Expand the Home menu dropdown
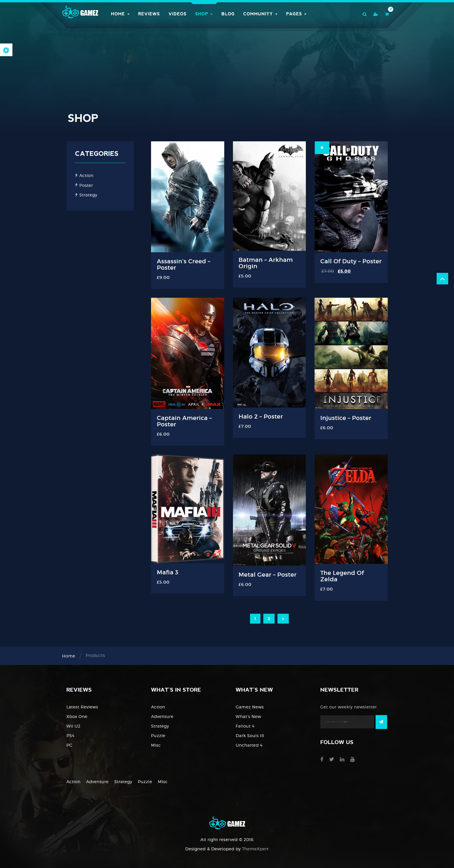This screenshot has width=454, height=868. click(x=120, y=14)
